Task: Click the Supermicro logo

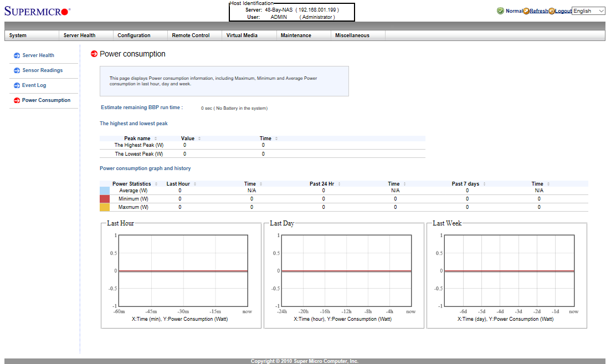Action: point(37,12)
